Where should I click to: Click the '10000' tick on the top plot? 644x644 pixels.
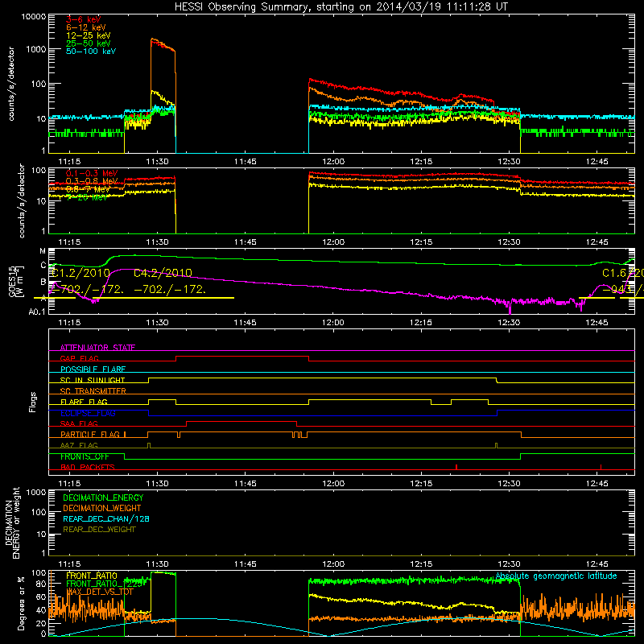[34, 16]
